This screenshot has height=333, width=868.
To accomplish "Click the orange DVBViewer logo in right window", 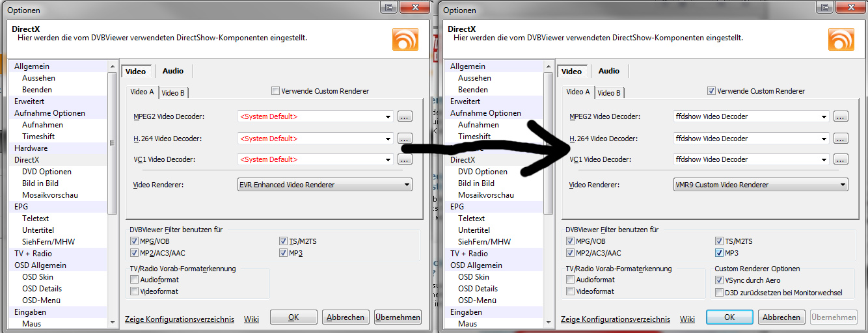I will point(841,39).
